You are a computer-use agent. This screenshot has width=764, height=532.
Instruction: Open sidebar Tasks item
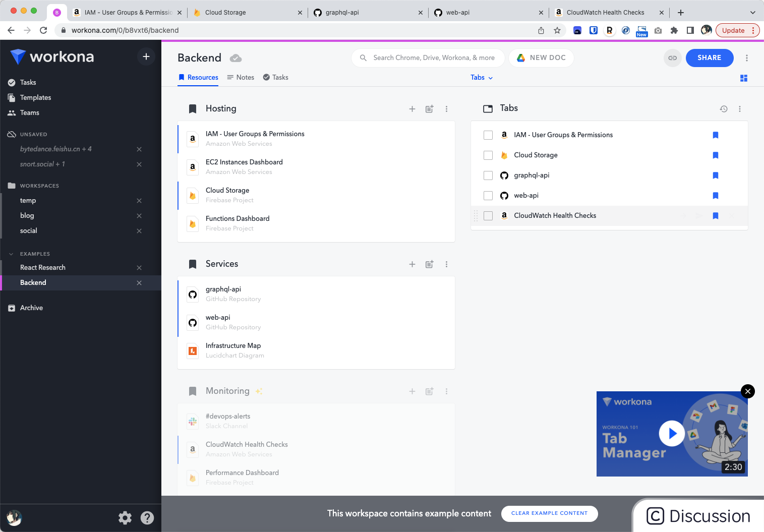pyautogui.click(x=28, y=83)
